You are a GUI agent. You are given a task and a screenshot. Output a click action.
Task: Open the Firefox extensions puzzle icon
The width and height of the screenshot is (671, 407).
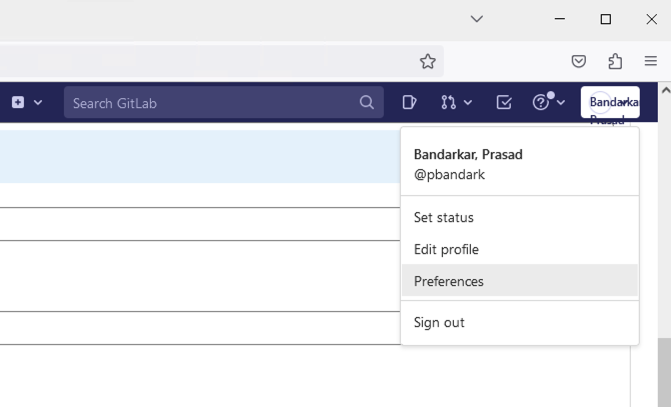tap(615, 61)
